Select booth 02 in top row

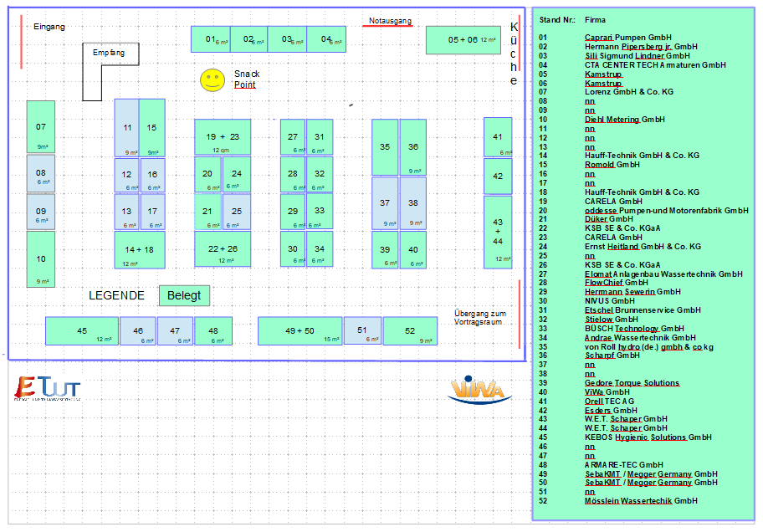pos(249,39)
